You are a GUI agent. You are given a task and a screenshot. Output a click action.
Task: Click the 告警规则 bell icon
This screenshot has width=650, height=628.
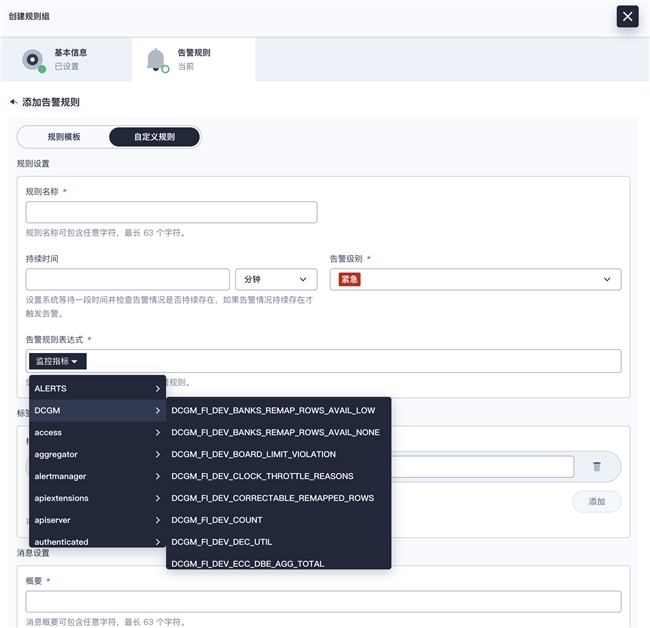pyautogui.click(x=156, y=59)
